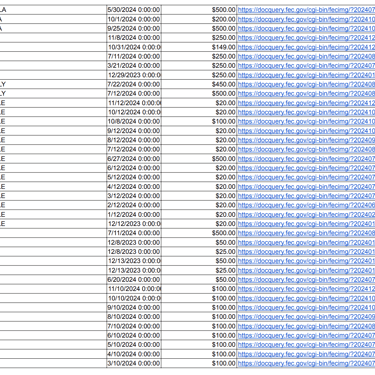
Task: Open the link in the 12/8/2023 $50.00 row
Action: [306, 242]
